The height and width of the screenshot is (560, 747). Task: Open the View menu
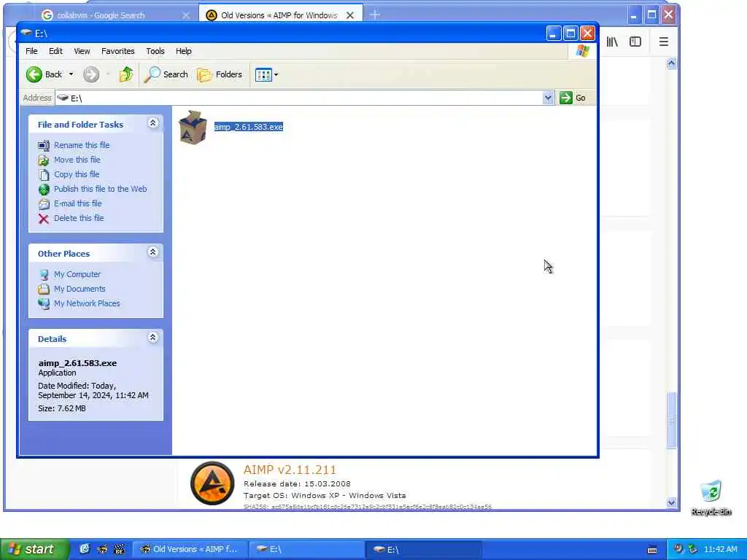[82, 51]
